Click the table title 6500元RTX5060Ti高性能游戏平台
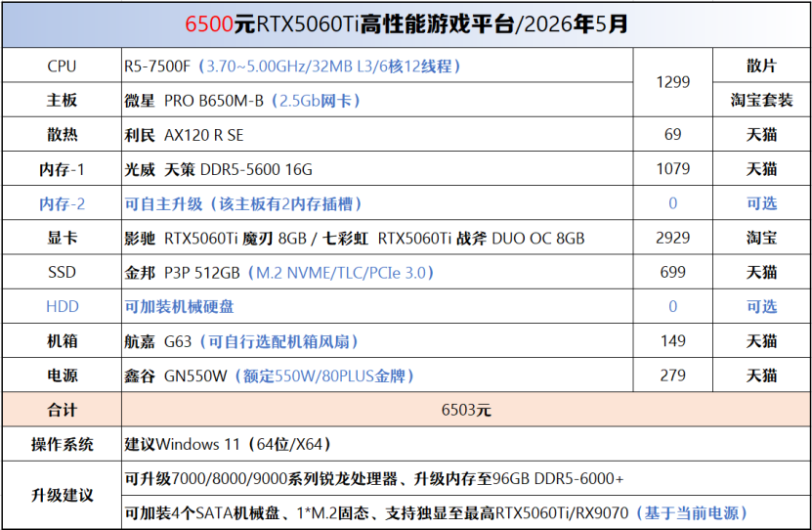The image size is (812, 530). [406, 24]
